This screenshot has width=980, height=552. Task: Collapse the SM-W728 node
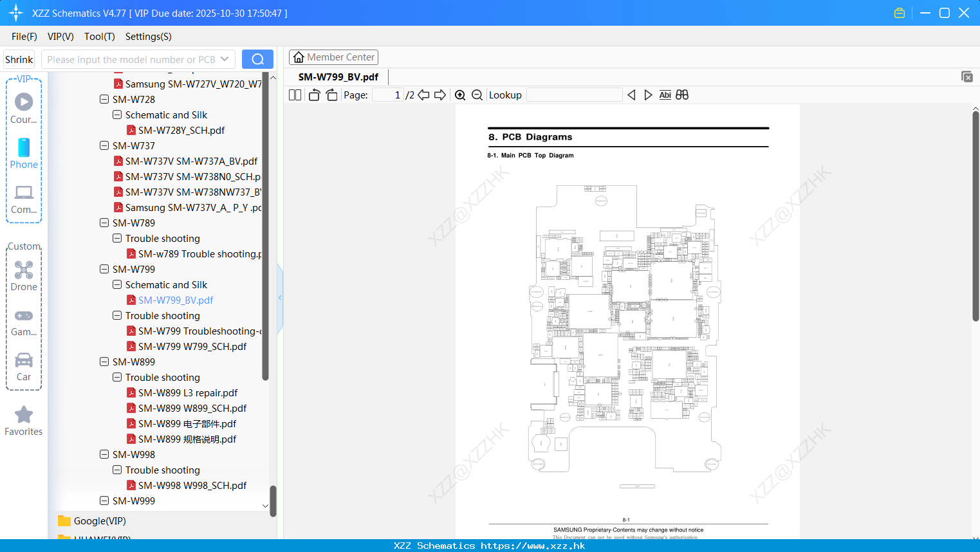104,99
